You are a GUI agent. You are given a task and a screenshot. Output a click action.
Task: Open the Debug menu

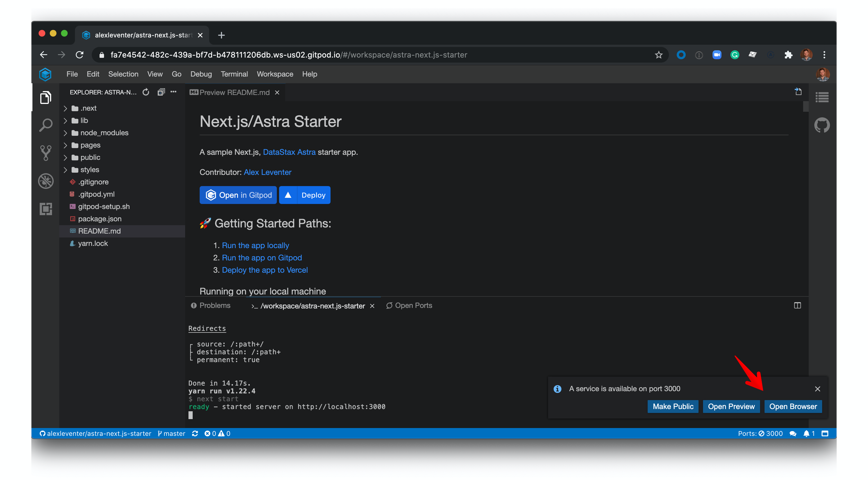click(201, 74)
